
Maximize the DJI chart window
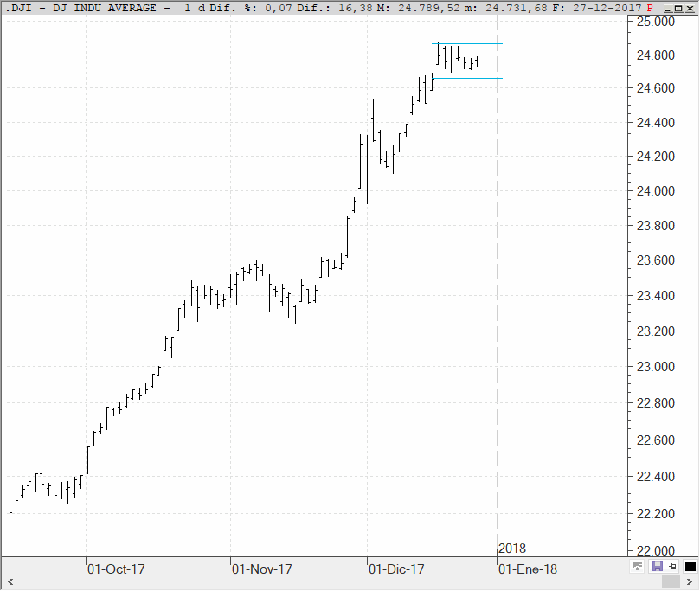[678, 8]
